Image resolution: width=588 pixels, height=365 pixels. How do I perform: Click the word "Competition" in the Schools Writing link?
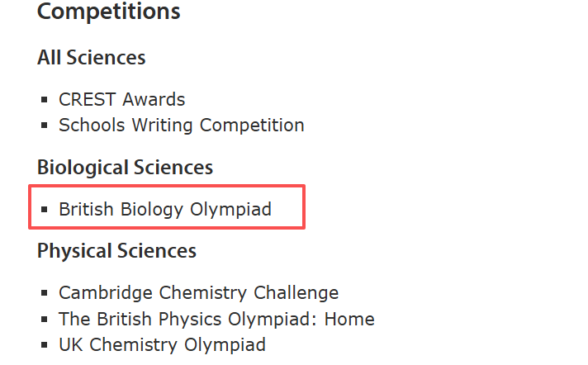[252, 126]
